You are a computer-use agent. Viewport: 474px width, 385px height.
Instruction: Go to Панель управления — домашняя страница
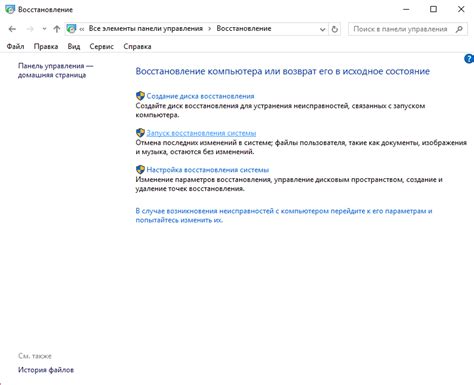[55, 70]
